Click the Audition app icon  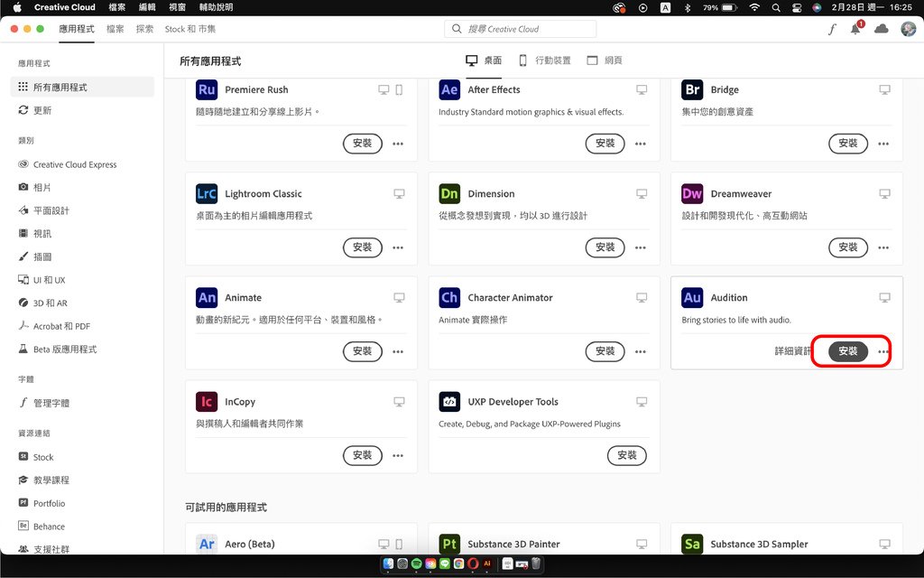pyautogui.click(x=692, y=297)
